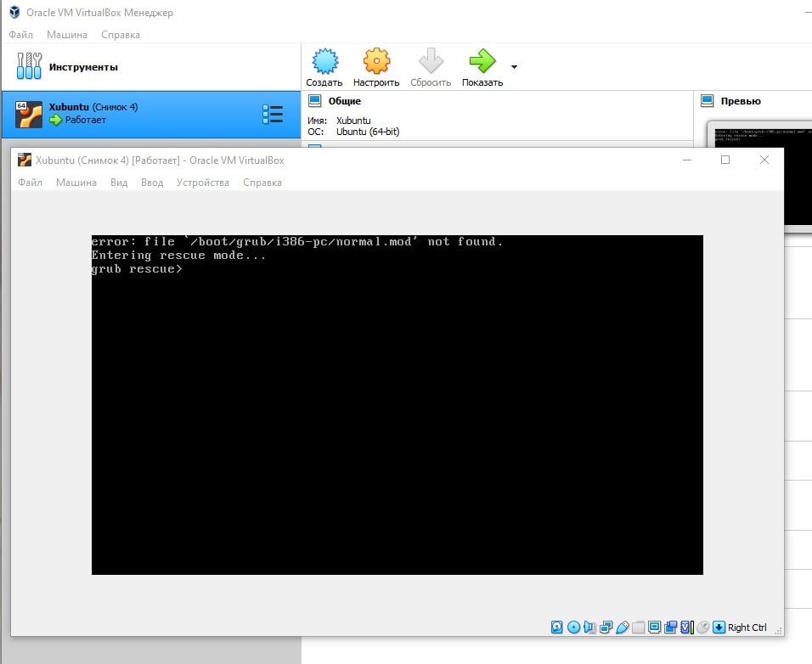Click hard disk activity status icon

tap(556, 627)
